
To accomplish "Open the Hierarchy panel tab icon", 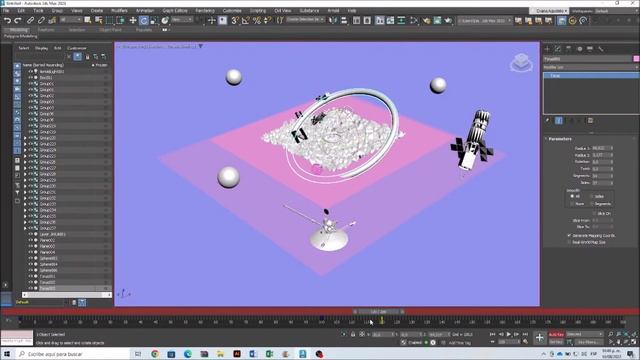I will 569,49.
